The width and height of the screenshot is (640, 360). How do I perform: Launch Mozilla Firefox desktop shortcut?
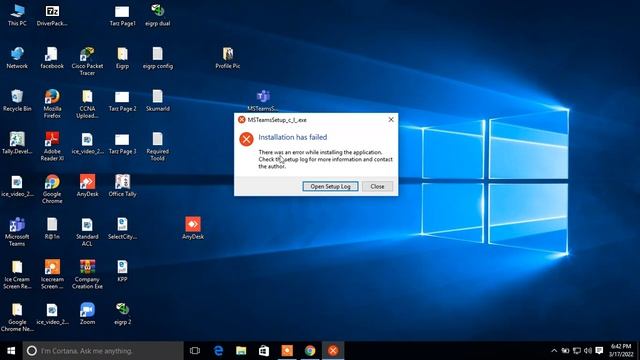coord(52,104)
